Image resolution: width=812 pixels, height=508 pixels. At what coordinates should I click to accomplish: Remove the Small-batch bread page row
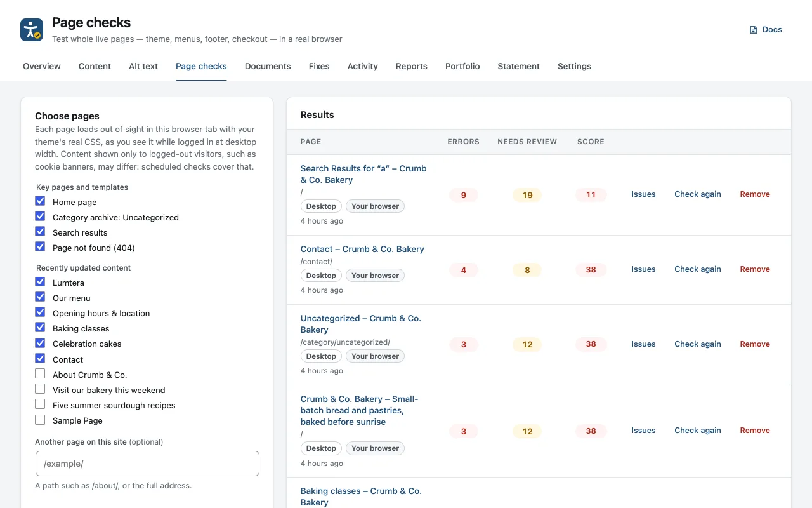(x=755, y=431)
